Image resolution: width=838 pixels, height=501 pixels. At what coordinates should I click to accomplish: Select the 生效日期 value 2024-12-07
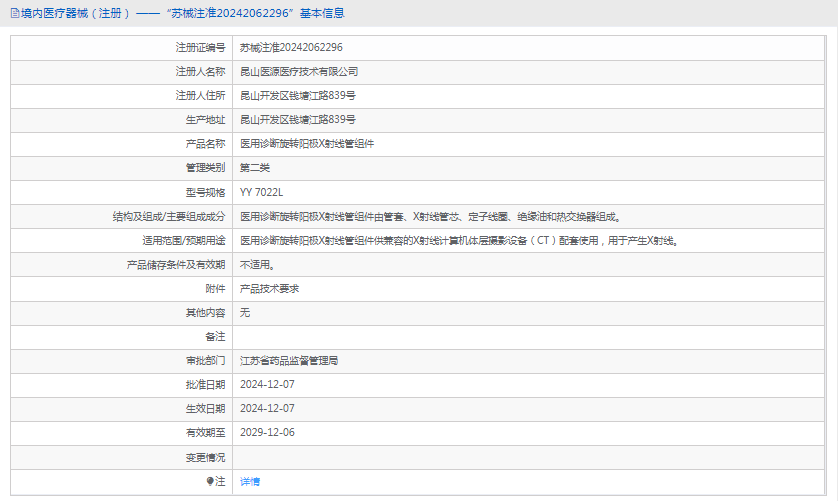coord(267,408)
